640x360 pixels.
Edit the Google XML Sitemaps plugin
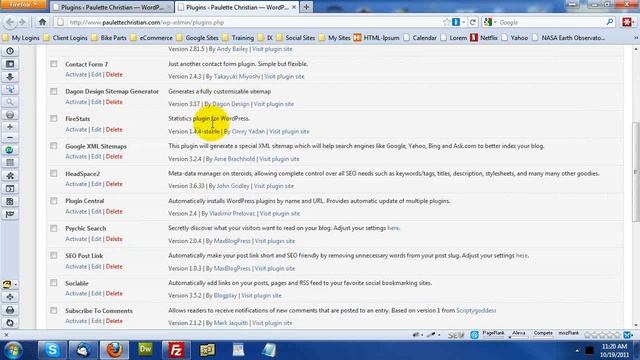click(x=96, y=157)
